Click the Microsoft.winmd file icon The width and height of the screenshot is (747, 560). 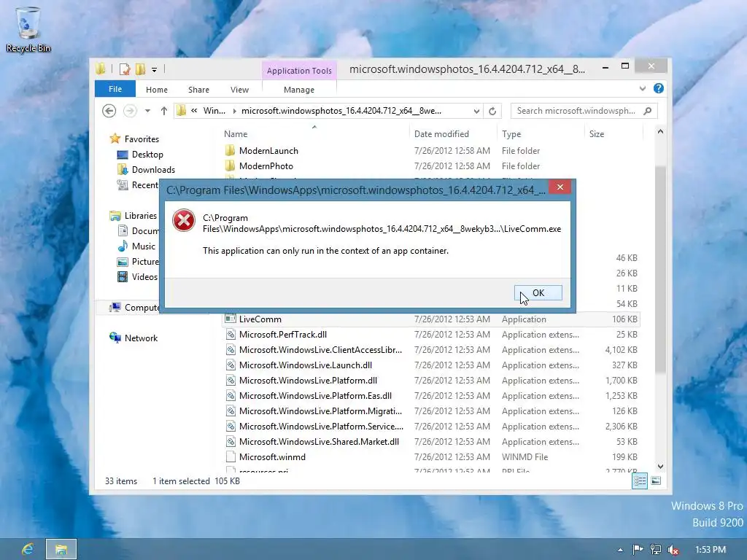tap(231, 456)
